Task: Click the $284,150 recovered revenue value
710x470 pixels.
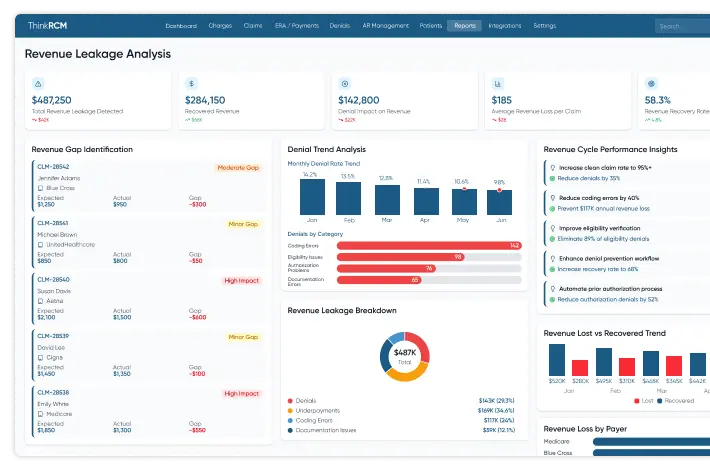Action: coord(205,100)
